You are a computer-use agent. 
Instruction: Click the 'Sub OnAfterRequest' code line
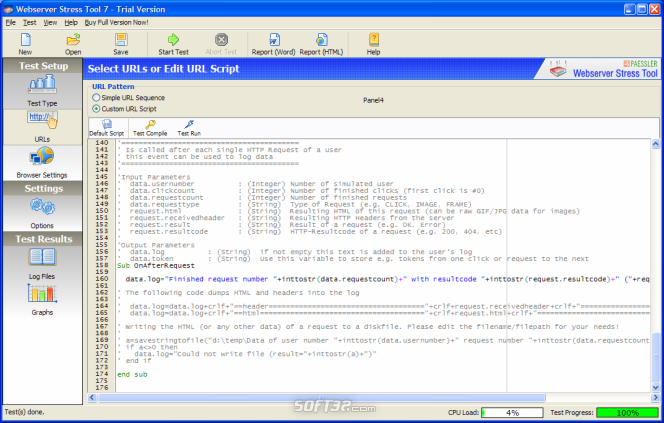(x=156, y=265)
